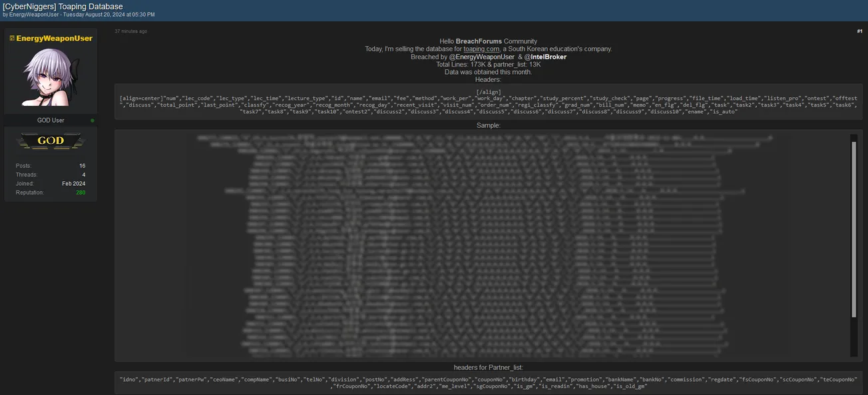Click the @IntelBroker mention in the post
The image size is (868, 395).
point(545,57)
